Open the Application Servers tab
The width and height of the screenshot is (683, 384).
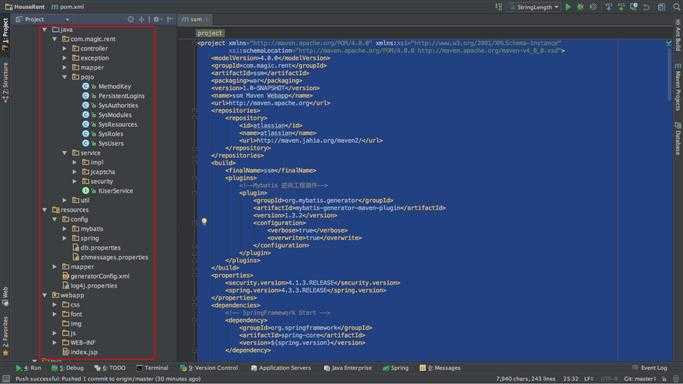281,368
